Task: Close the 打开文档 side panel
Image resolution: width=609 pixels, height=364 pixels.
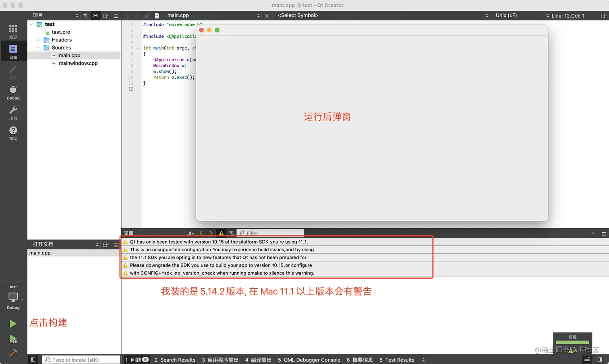Action: [x=116, y=245]
